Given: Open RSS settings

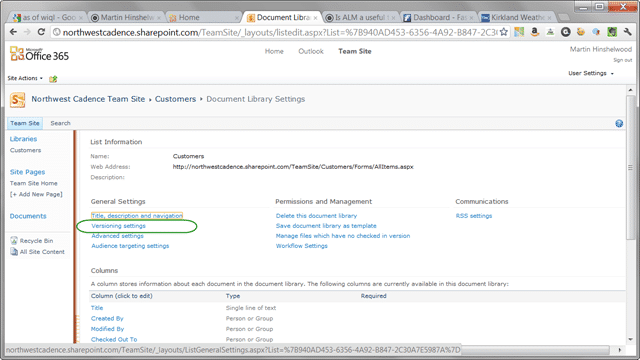Looking at the screenshot, I should (x=474, y=216).
